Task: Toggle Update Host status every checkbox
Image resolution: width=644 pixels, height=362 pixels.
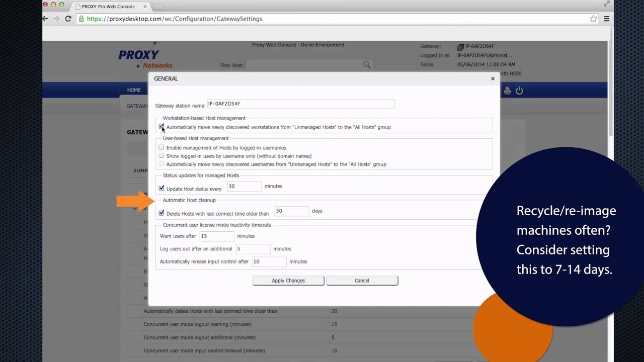Action: (x=161, y=188)
